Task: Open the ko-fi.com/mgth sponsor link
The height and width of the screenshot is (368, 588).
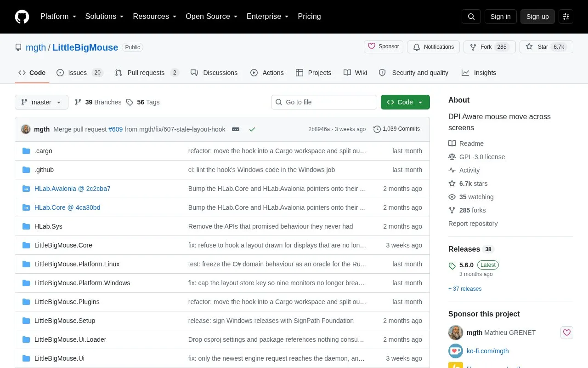Action: (488, 351)
